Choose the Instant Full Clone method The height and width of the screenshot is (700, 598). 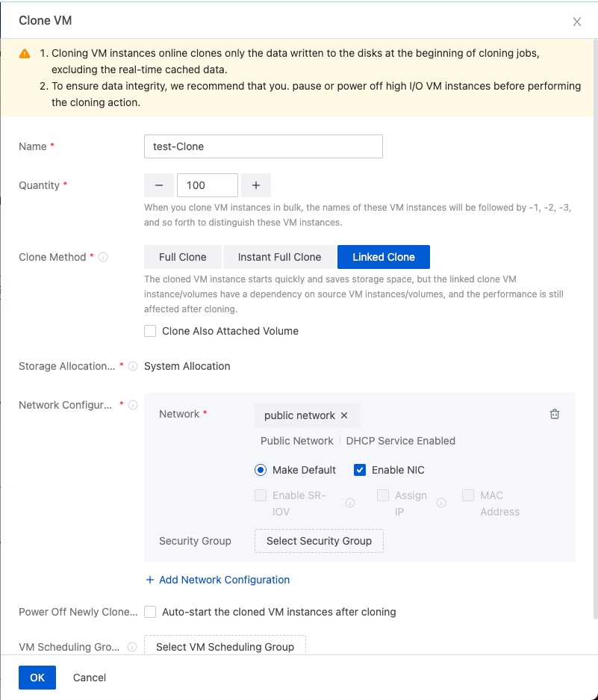[x=279, y=257]
